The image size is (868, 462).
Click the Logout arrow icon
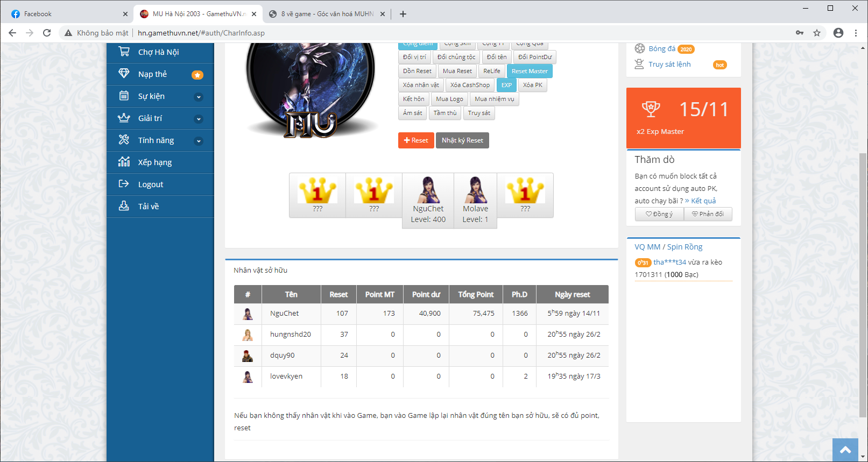[x=124, y=184]
